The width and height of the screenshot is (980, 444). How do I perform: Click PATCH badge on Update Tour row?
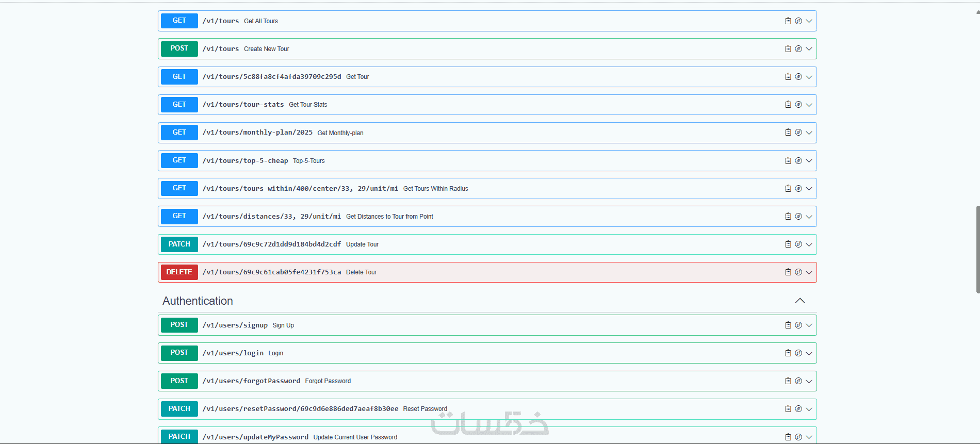click(x=179, y=244)
